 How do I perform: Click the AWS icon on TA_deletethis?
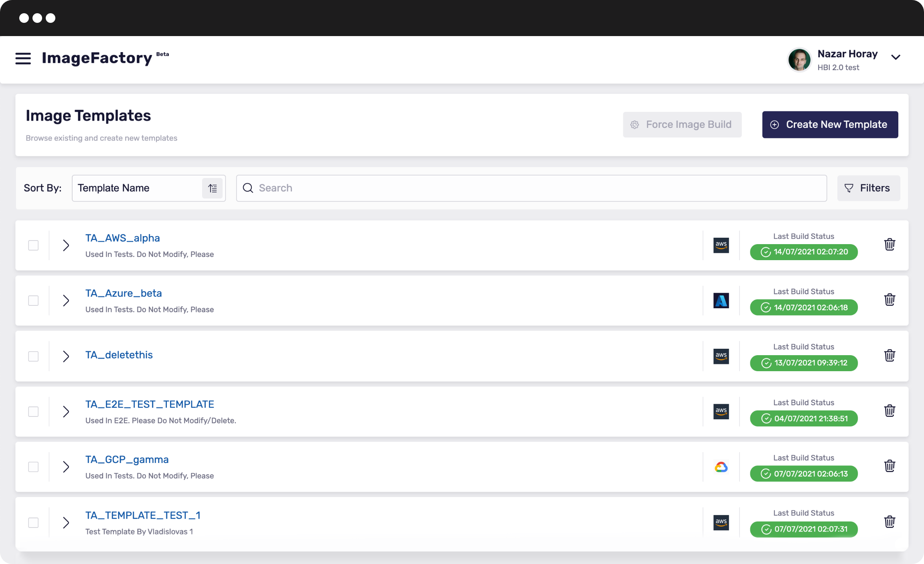point(721,356)
